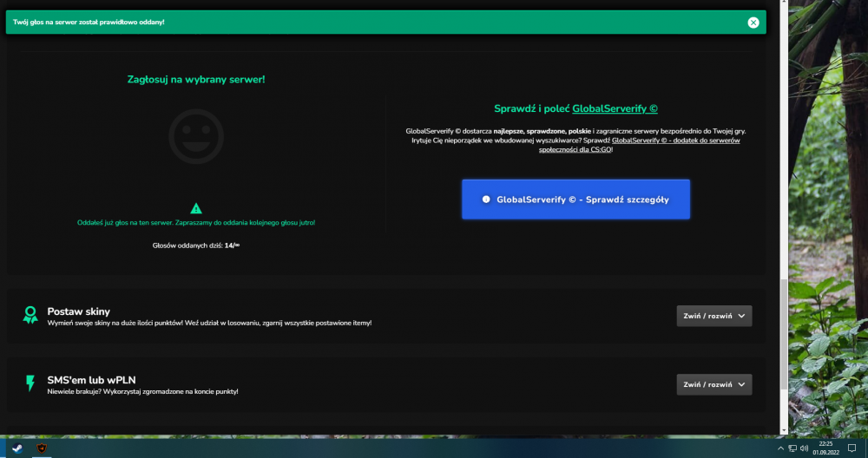Click GlobalServerify © - Sprawdź szczegóły button
The width and height of the screenshot is (868, 458).
tap(575, 200)
